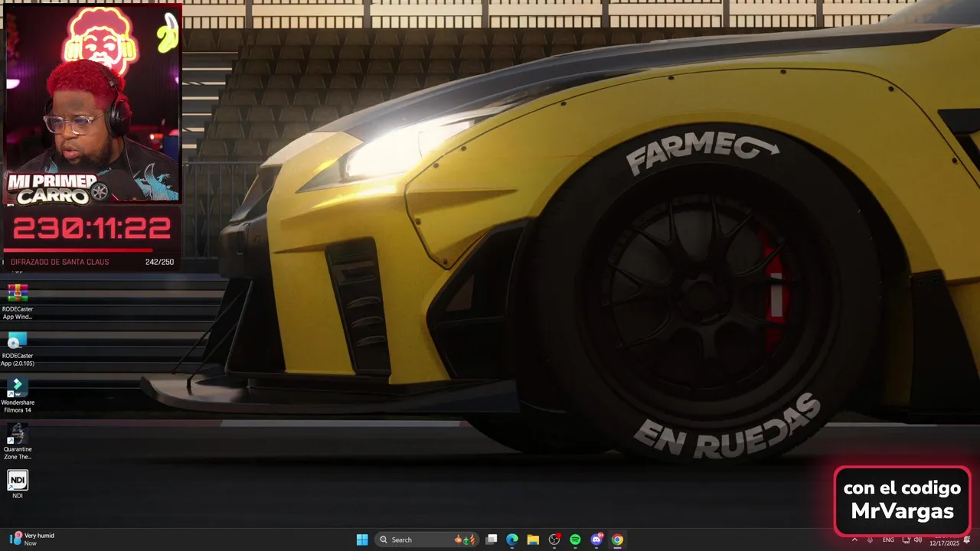Open the clock showing 12/17/2025
This screenshot has height=551, width=980.
944,543
